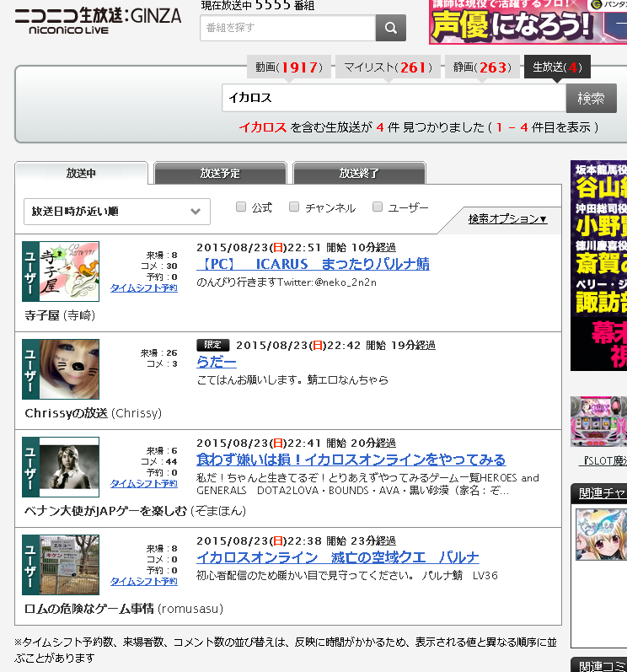Expand 検索オプション
The image size is (627, 672).
click(507, 219)
